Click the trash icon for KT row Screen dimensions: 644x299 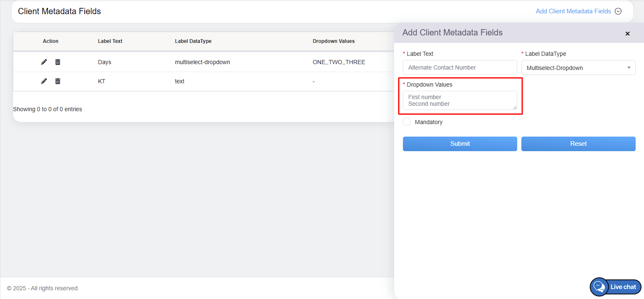pyautogui.click(x=58, y=81)
